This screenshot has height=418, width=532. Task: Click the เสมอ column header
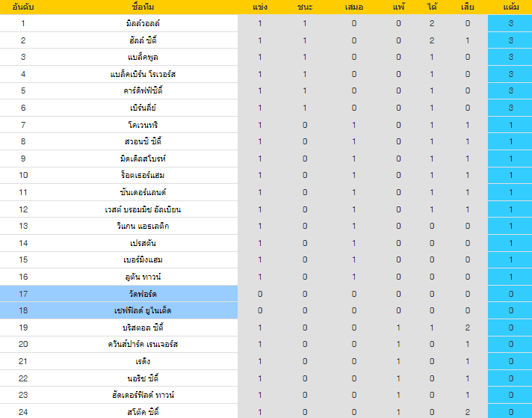point(354,7)
